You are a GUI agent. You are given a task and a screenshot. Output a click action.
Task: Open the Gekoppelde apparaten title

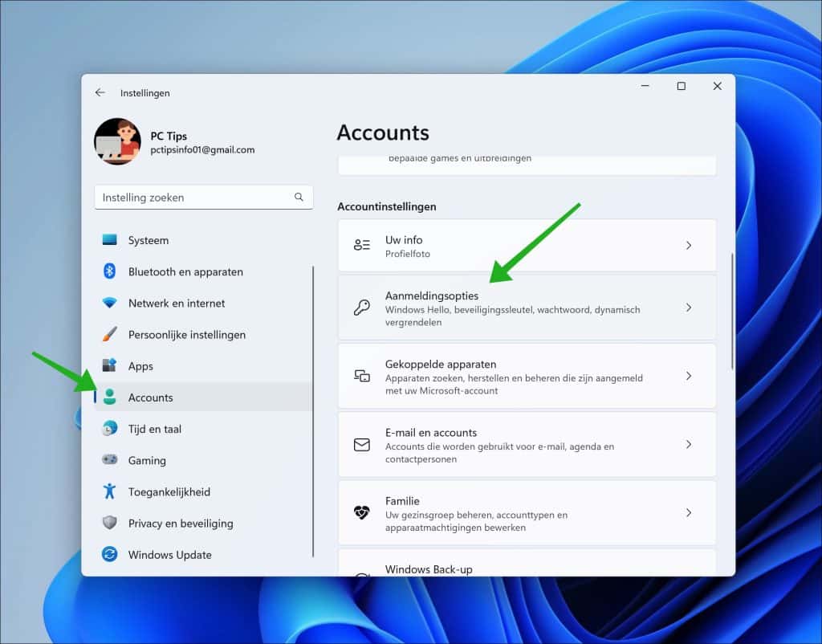[x=441, y=364]
